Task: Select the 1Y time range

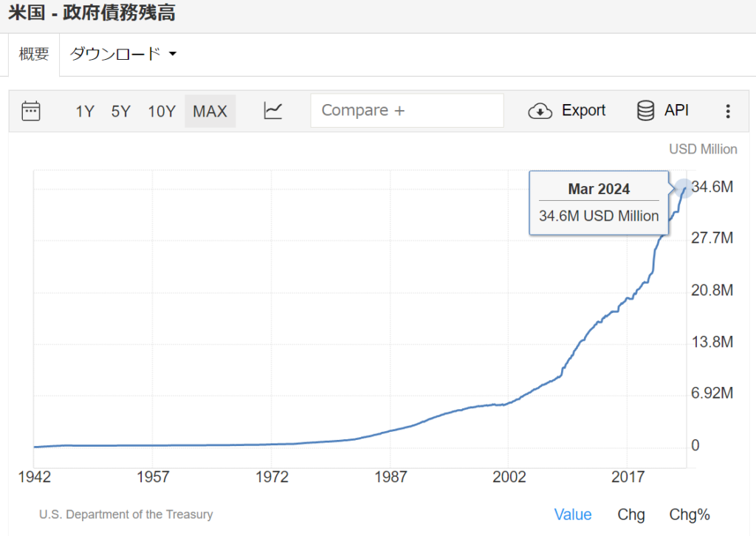Action: click(85, 111)
